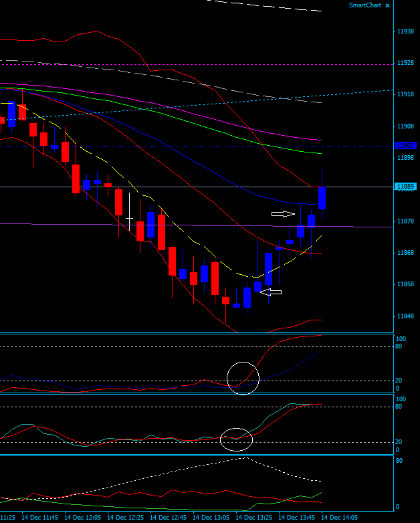The image size is (420, 523).
Task: Click the highlighted 11889 current price tag
Action: click(x=406, y=187)
